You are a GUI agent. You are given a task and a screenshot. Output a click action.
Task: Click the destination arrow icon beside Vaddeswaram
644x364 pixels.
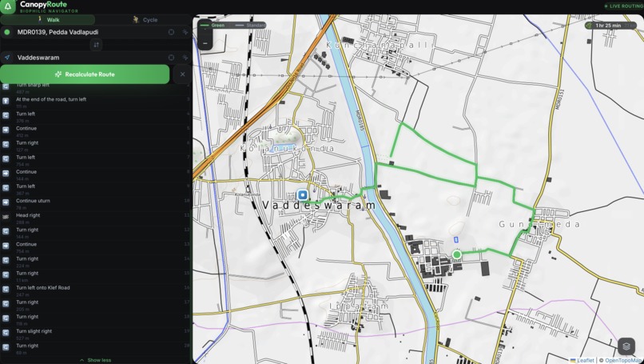coord(7,58)
